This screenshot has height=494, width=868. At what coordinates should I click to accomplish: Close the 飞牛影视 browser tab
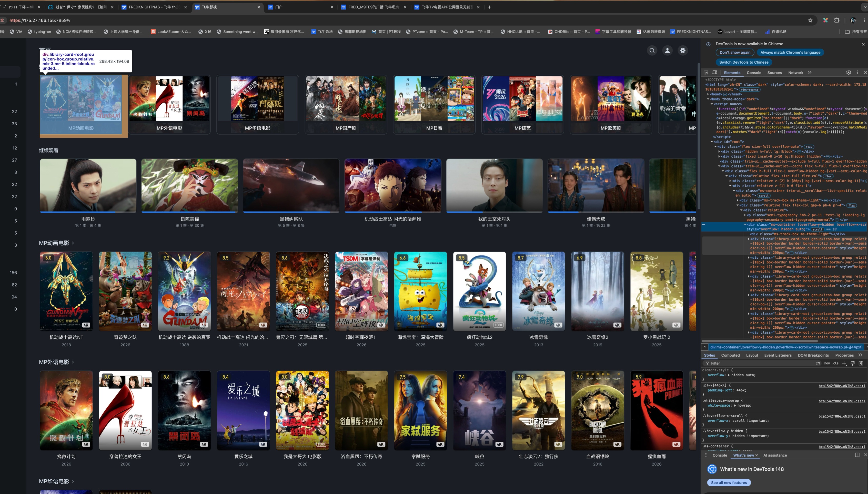pyautogui.click(x=258, y=7)
